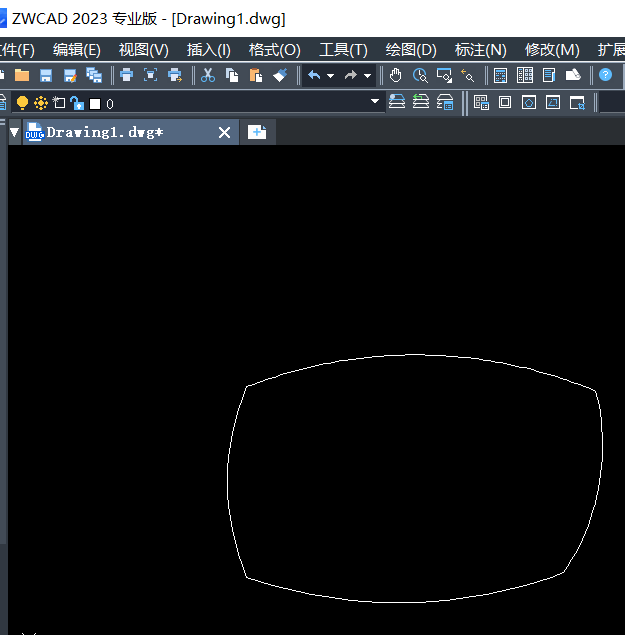
Task: Open the 绘图(D) menu
Action: click(x=411, y=49)
